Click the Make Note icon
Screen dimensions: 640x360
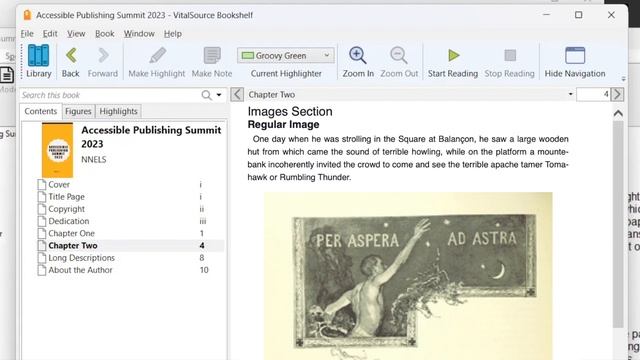212,56
